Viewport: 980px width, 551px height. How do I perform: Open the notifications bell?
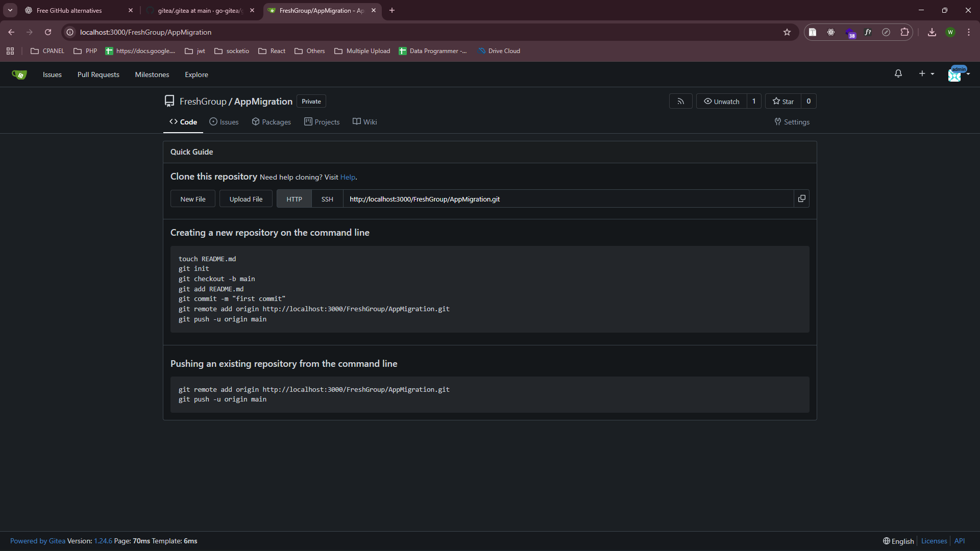click(898, 74)
